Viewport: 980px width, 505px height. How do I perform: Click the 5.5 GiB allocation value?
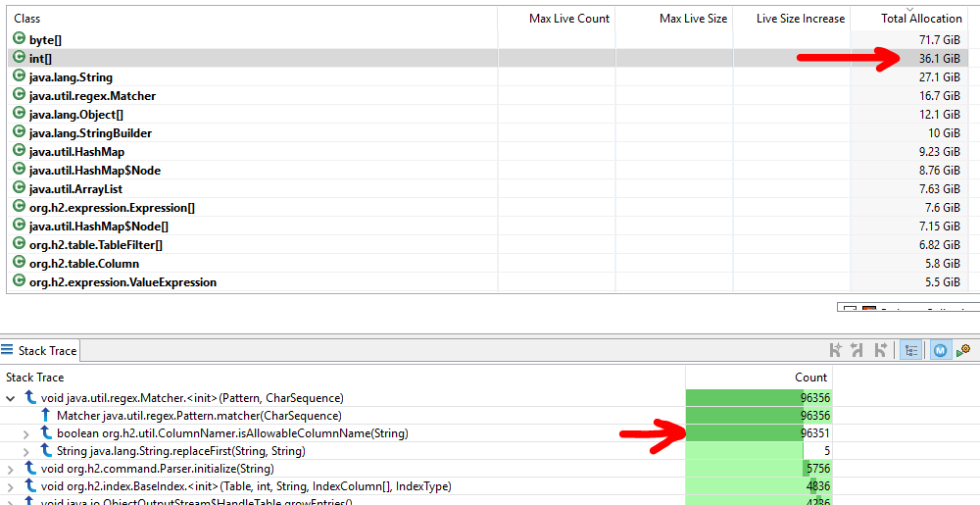[x=944, y=281]
